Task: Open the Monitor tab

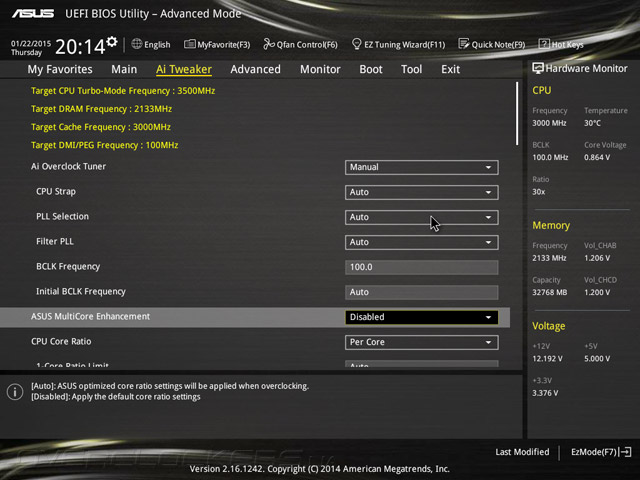Action: coord(320,69)
